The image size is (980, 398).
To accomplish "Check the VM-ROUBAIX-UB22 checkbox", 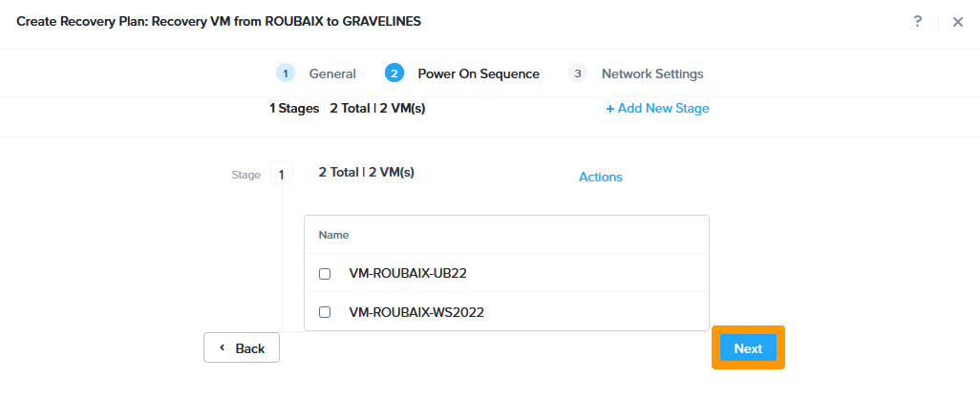I will [x=325, y=274].
